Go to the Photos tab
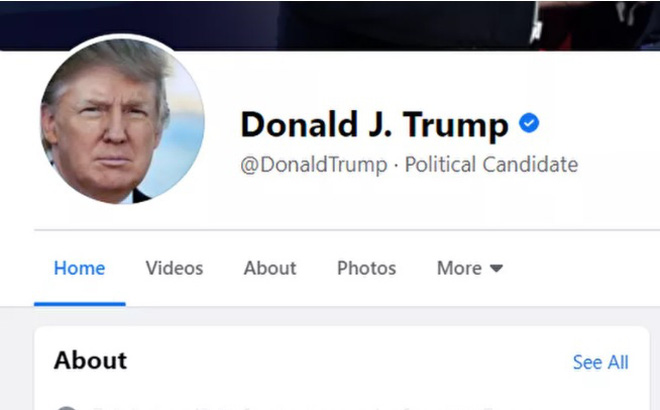This screenshot has height=410, width=660. 367,268
